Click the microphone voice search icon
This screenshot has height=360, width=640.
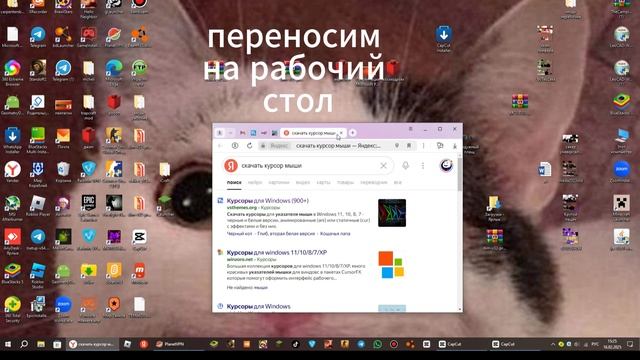405,165
